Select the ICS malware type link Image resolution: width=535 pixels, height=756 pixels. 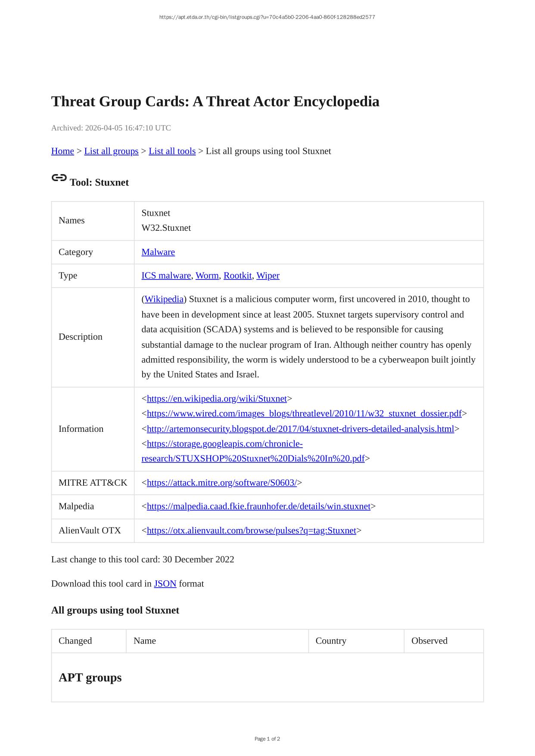click(166, 276)
